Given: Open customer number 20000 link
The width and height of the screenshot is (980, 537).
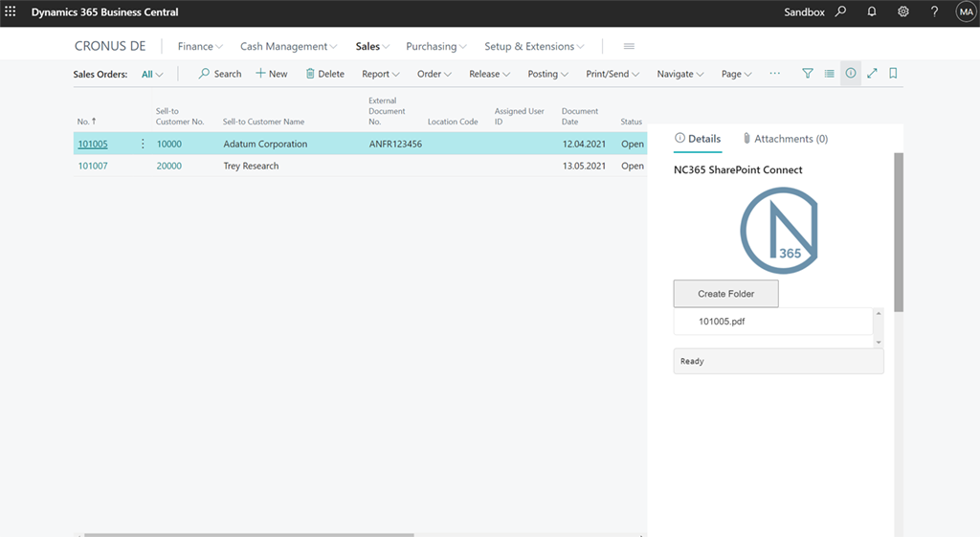Looking at the screenshot, I should (168, 166).
